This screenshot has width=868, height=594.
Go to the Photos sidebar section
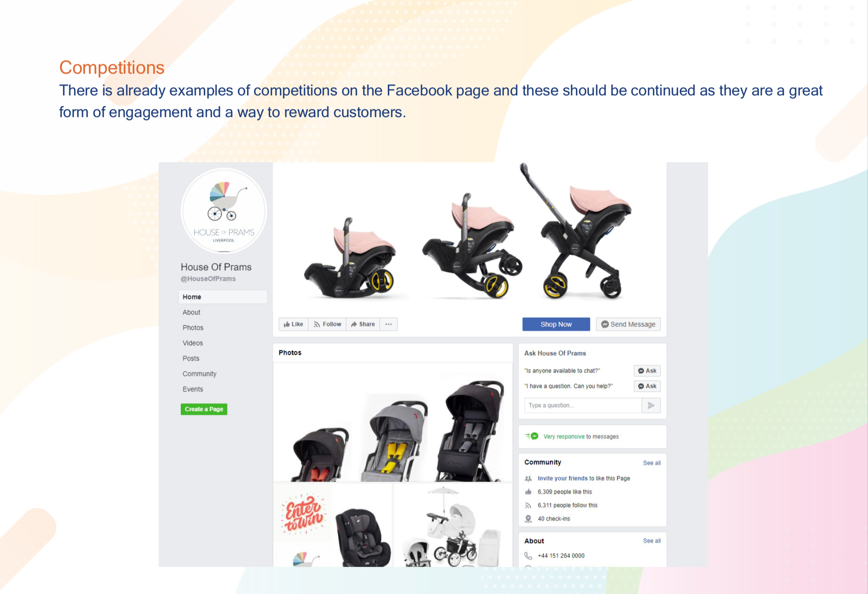click(193, 328)
